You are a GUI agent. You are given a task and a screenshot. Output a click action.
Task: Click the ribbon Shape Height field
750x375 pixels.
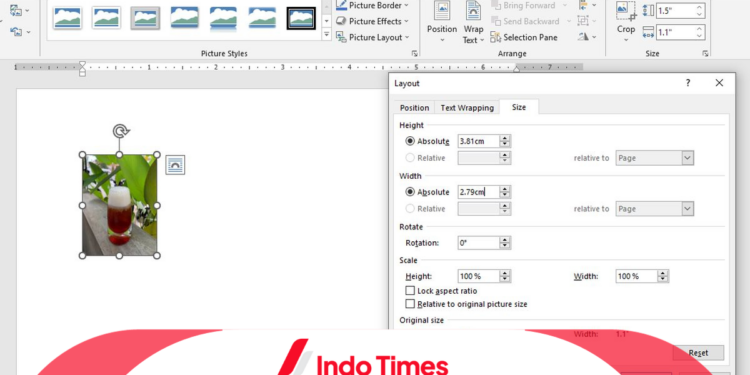[675, 10]
